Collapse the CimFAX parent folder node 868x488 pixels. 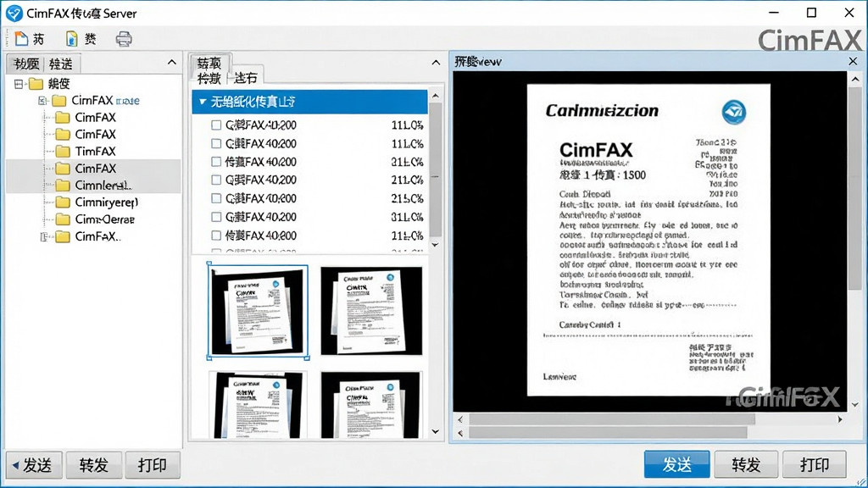(x=42, y=101)
